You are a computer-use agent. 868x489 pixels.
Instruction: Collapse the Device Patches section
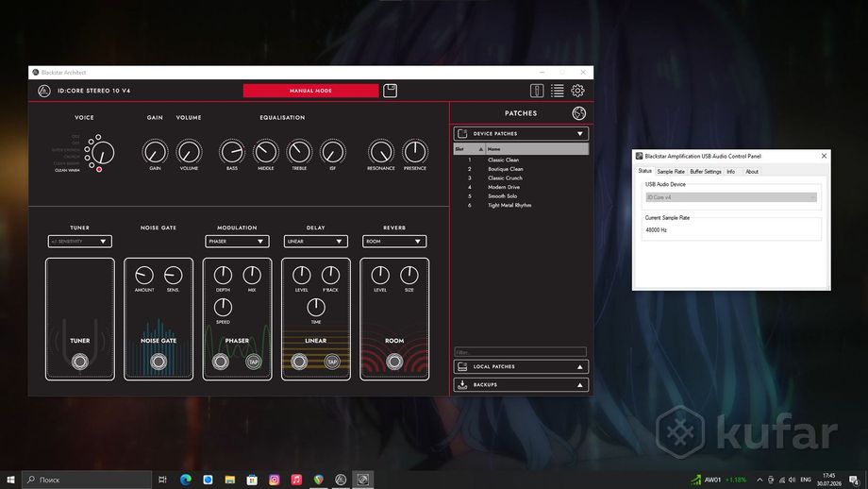click(579, 133)
